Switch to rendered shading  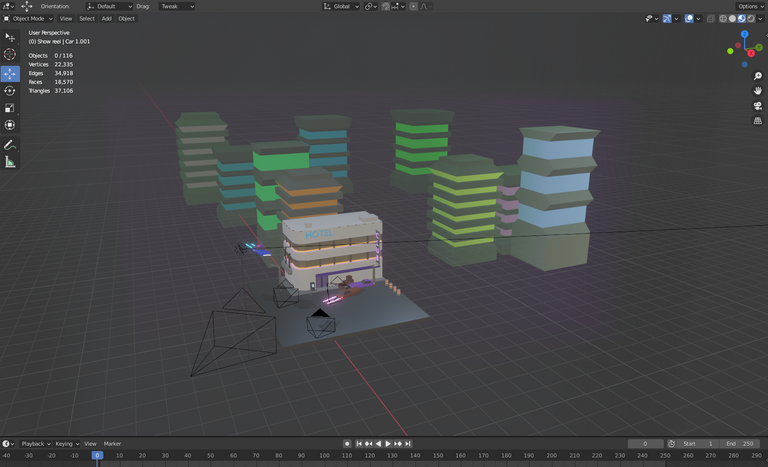pos(751,19)
